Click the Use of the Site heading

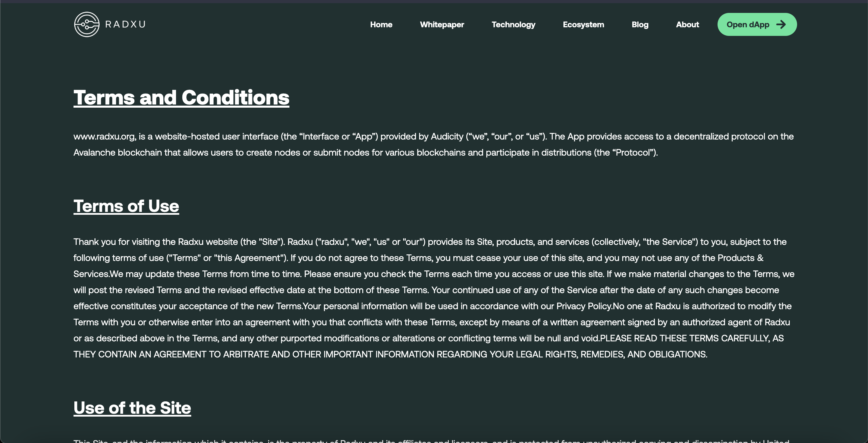point(132,408)
